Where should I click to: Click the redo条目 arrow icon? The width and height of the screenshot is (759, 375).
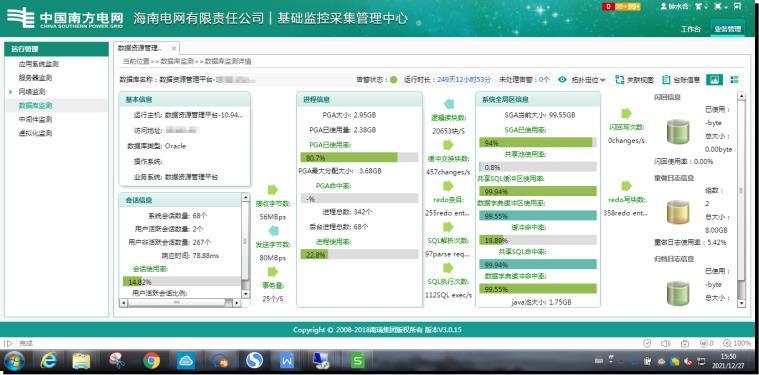[x=448, y=186]
